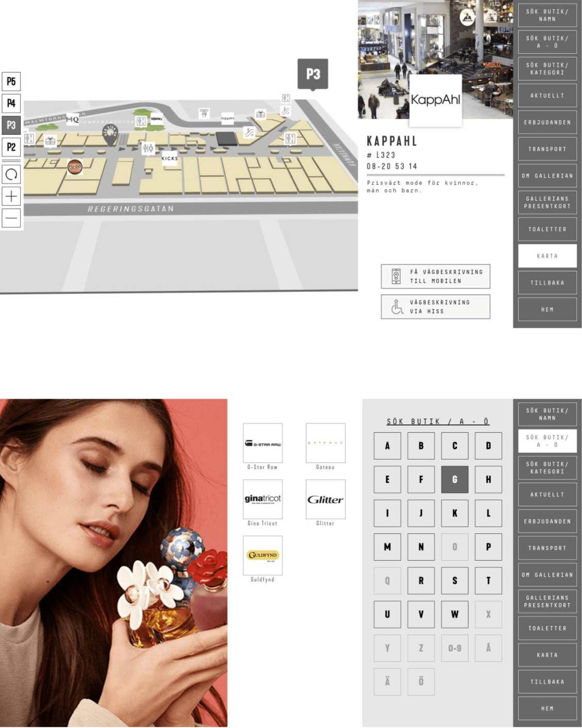
Task: Click the MQ store marker on map
Action: [x=72, y=119]
